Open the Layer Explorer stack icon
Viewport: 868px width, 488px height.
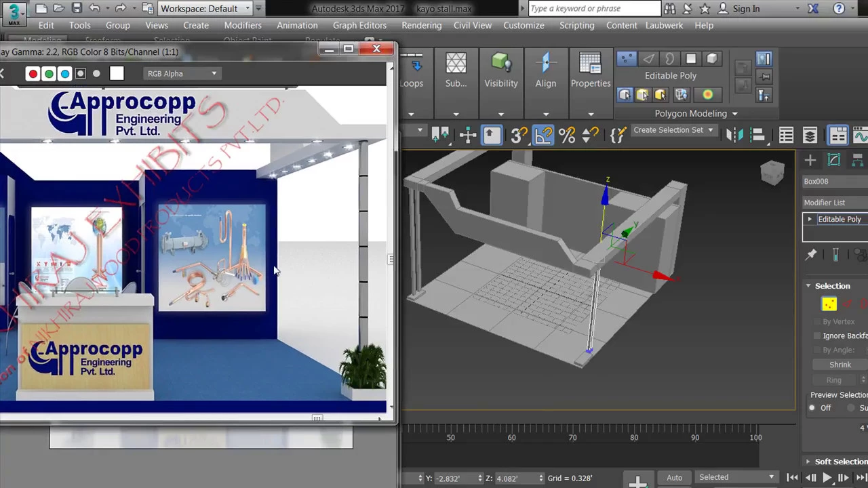pos(810,136)
